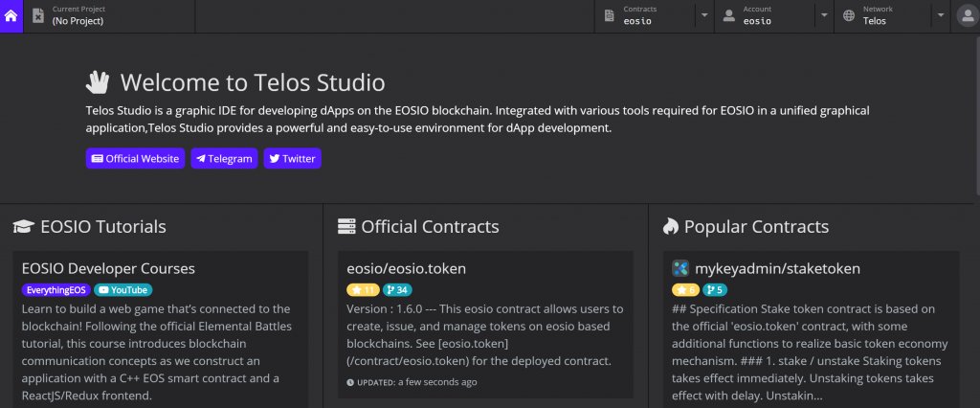Open the Contracts eosio page
This screenshot has width=980, height=408.
pos(645,16)
